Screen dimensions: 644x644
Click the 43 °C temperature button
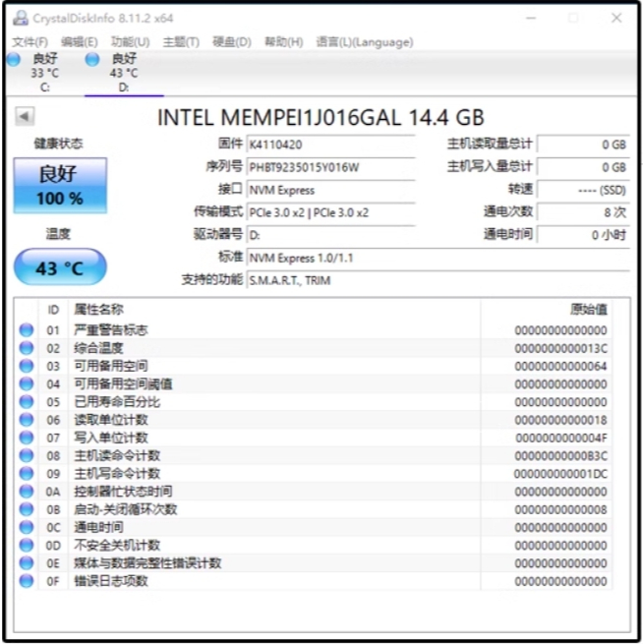pyautogui.click(x=59, y=267)
